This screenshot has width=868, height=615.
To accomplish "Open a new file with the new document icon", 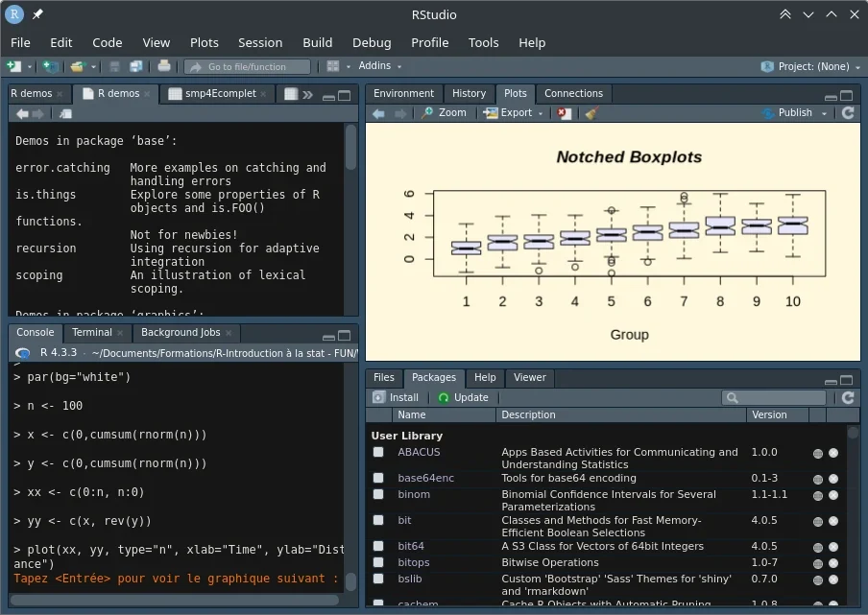I will pos(13,65).
